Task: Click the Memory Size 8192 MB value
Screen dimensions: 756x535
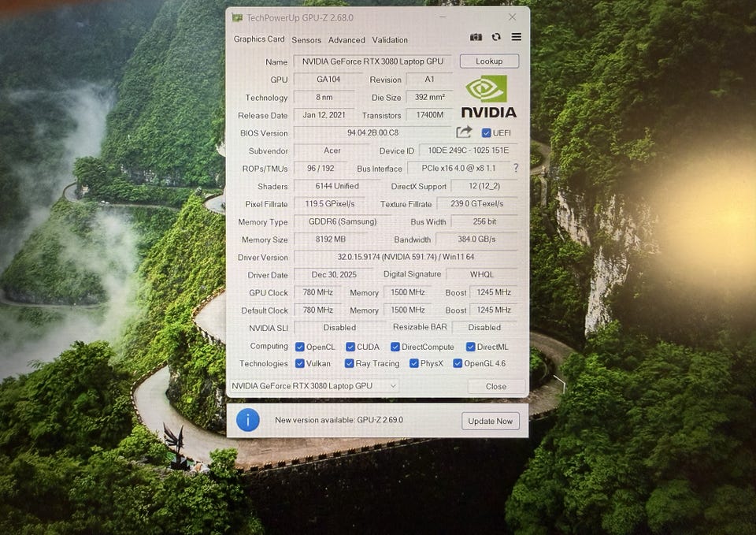Action: (330, 240)
